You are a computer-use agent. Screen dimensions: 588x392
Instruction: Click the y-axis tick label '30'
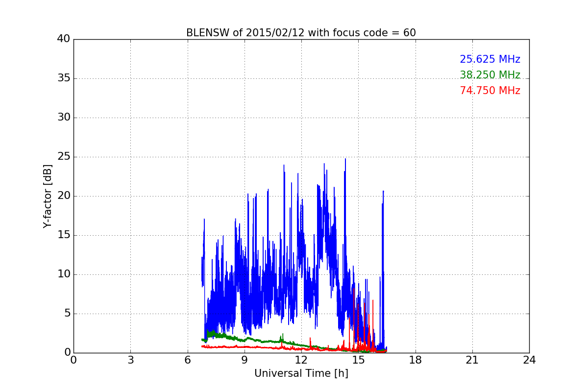(x=64, y=118)
